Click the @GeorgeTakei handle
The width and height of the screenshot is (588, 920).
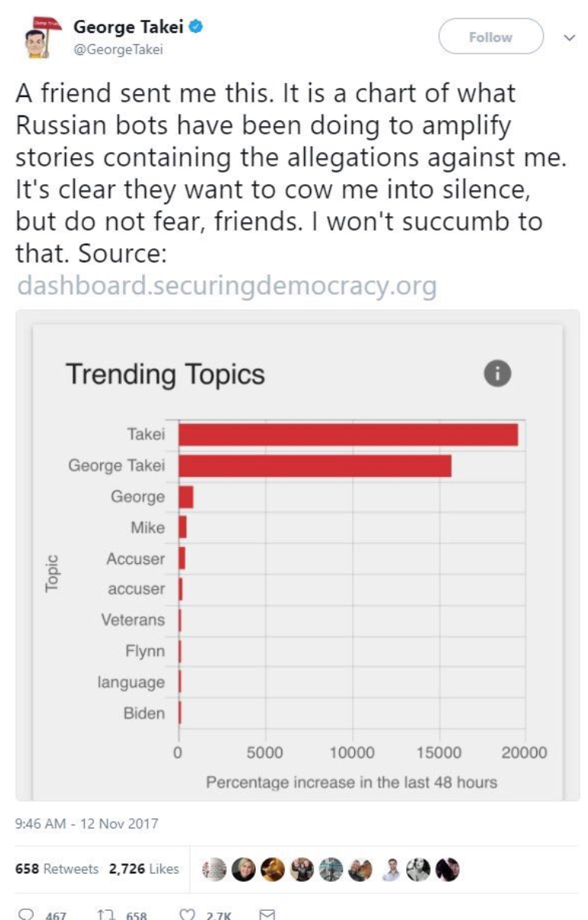[118, 50]
